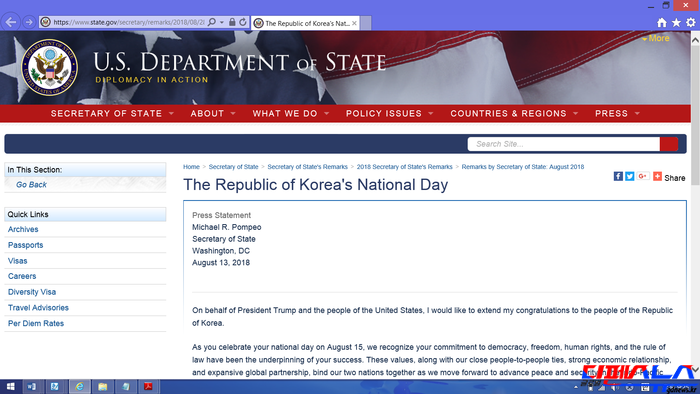Select the Republic of Korea's Nat... tab
The height and width of the screenshot is (394, 700).
305,23
